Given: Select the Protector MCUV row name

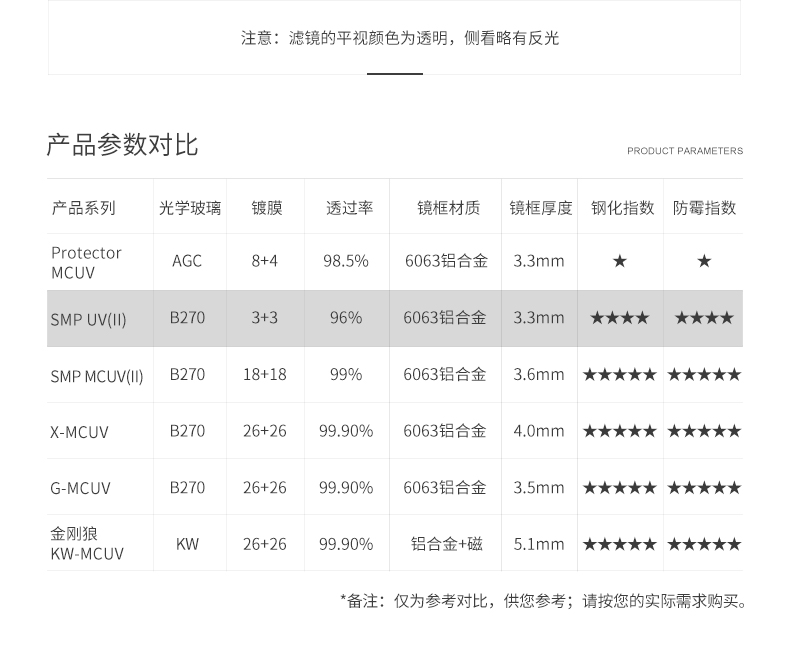Looking at the screenshot, I should pyautogui.click(x=86, y=262).
